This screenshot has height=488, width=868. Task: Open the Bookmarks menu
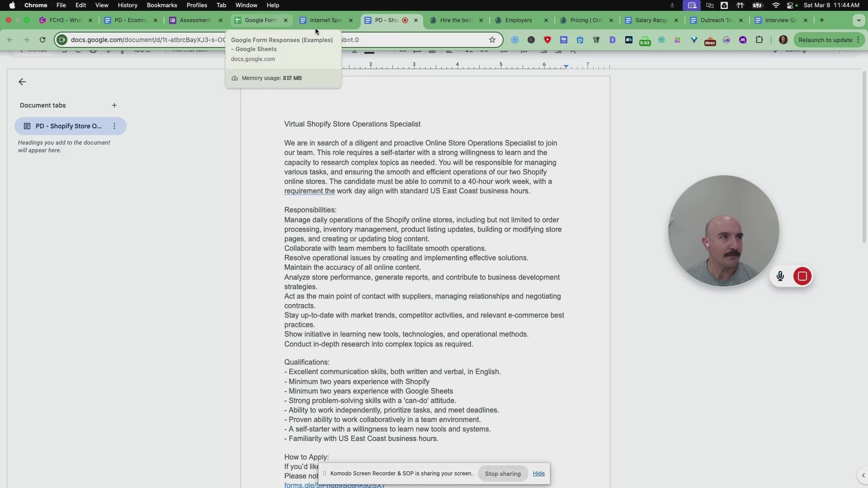coord(161,5)
